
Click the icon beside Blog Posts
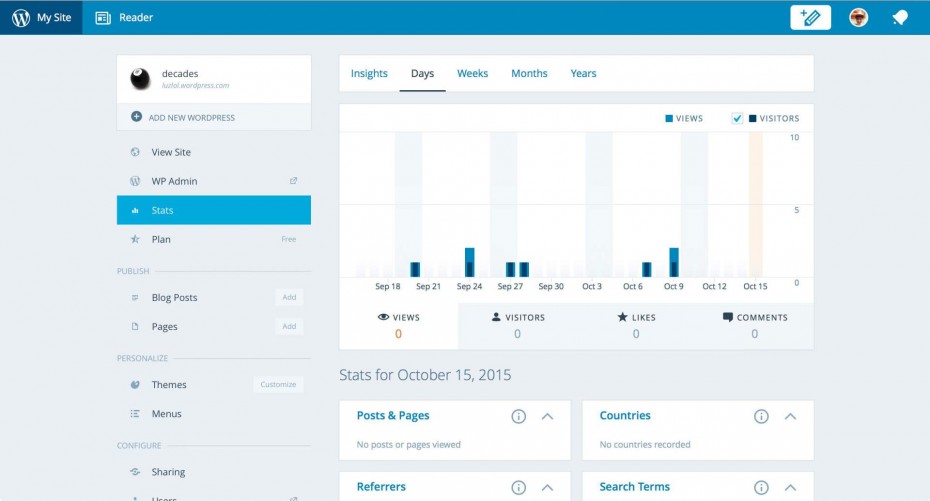pyautogui.click(x=135, y=298)
